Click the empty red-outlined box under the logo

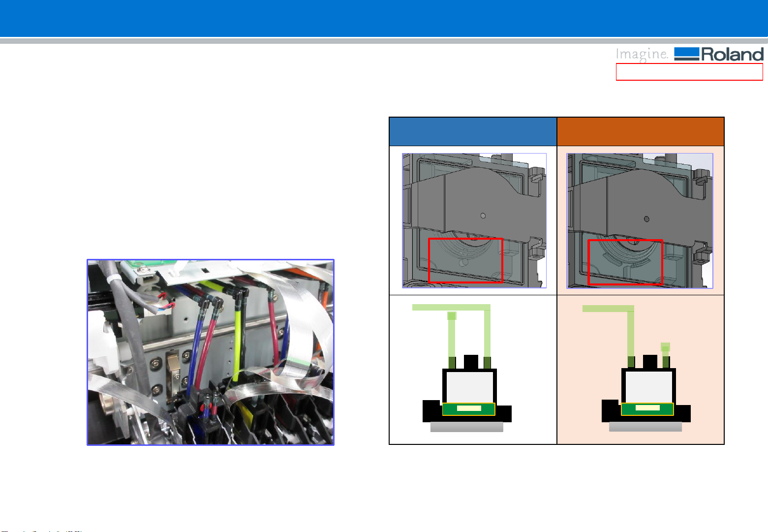click(689, 72)
